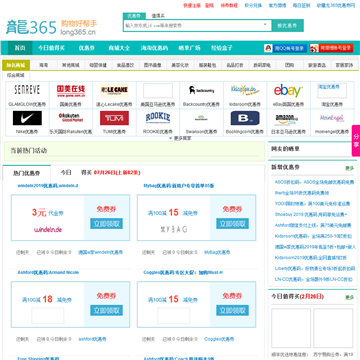360x360 pixels.
Task: Open the MyBag优惠券 link under coupon
Action: (217, 252)
